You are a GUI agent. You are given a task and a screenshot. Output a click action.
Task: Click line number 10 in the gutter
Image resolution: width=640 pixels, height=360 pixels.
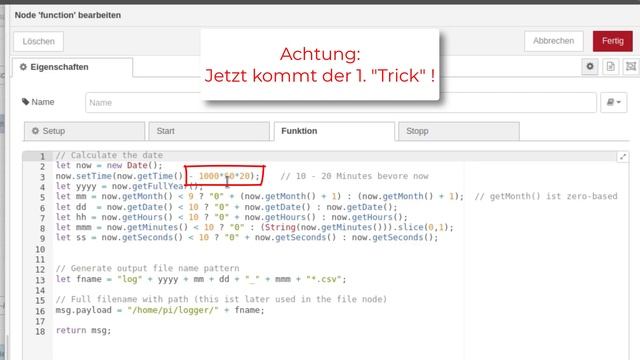coord(40,249)
